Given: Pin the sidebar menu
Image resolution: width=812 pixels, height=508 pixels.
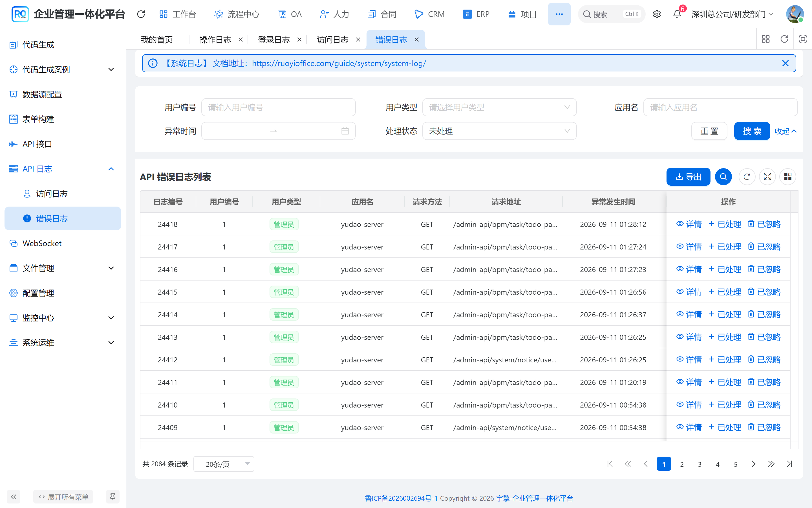Looking at the screenshot, I should (x=112, y=497).
